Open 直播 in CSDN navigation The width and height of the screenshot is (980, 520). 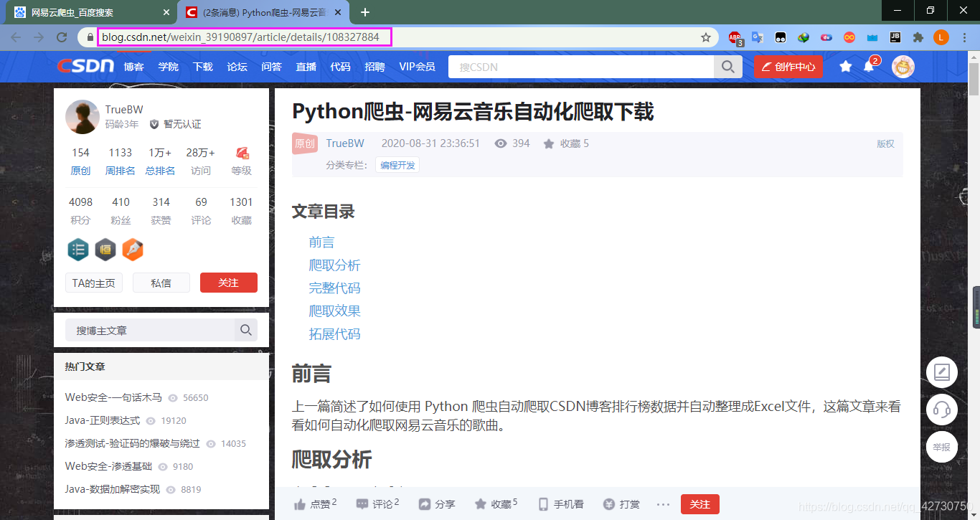306,67
